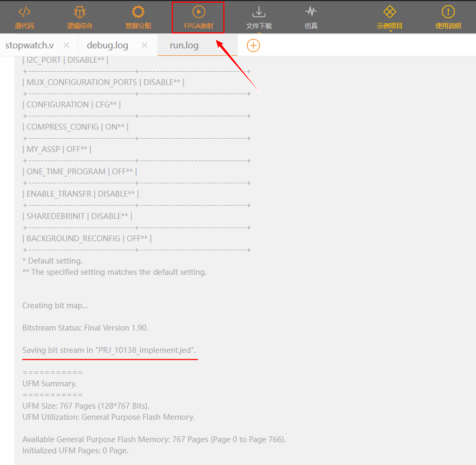Close the debug.log tab
The width and height of the screenshot is (476, 465).
145,45
